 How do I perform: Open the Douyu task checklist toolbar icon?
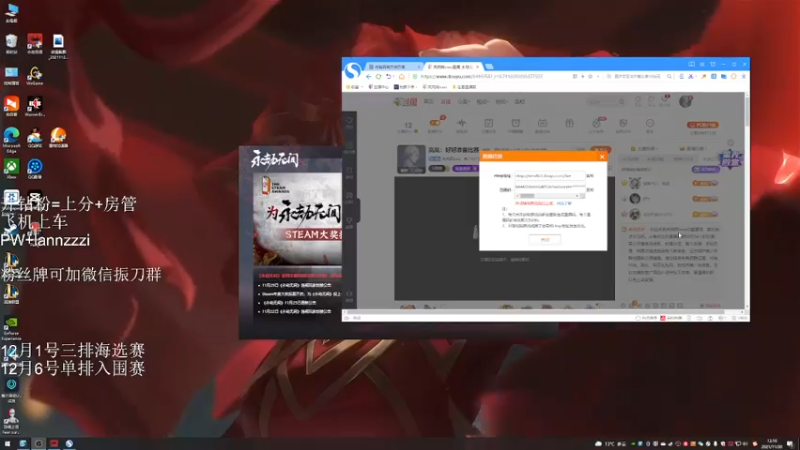(x=488, y=123)
